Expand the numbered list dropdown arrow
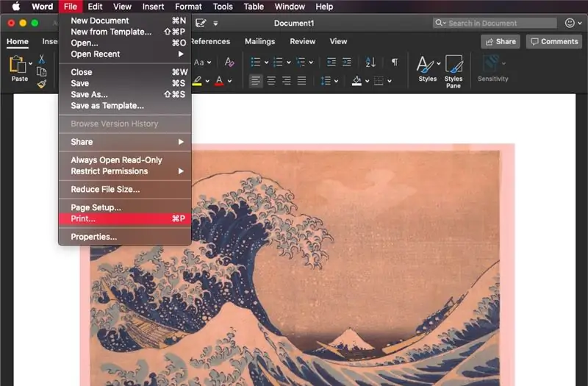 (x=289, y=62)
